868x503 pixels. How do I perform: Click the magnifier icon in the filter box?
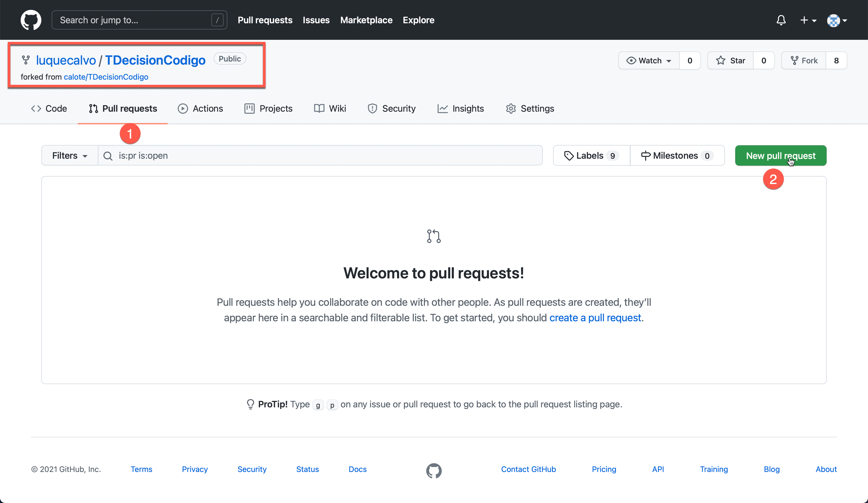tap(108, 156)
